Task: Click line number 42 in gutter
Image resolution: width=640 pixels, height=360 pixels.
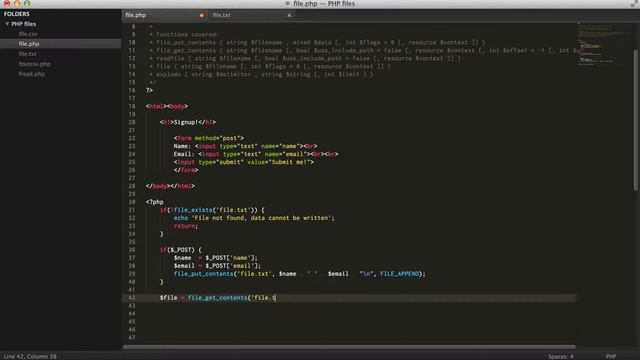Action: pyautogui.click(x=132, y=298)
